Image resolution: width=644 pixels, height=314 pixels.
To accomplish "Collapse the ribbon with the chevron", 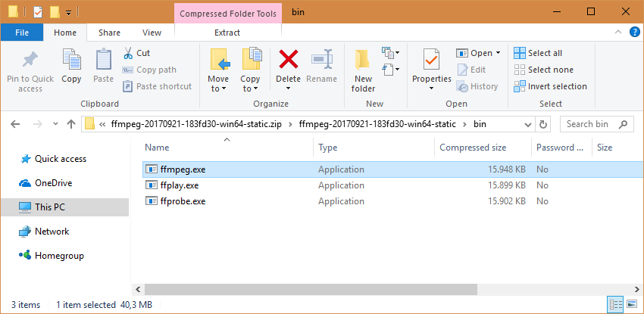I will [x=617, y=33].
